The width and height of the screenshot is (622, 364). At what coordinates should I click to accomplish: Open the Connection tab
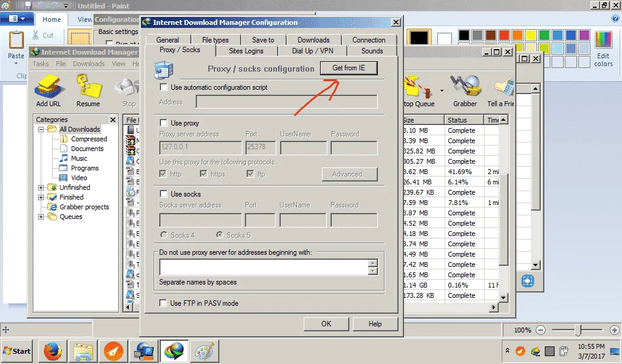click(x=369, y=40)
